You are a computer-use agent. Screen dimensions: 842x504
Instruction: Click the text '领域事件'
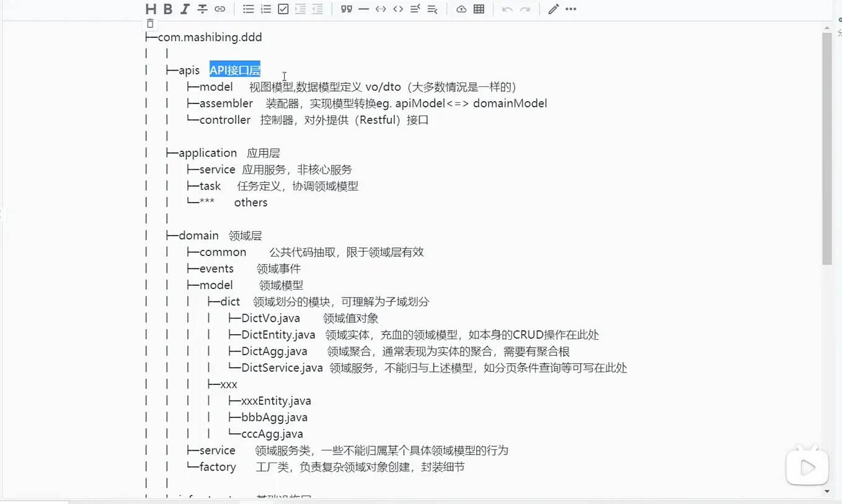tap(278, 268)
